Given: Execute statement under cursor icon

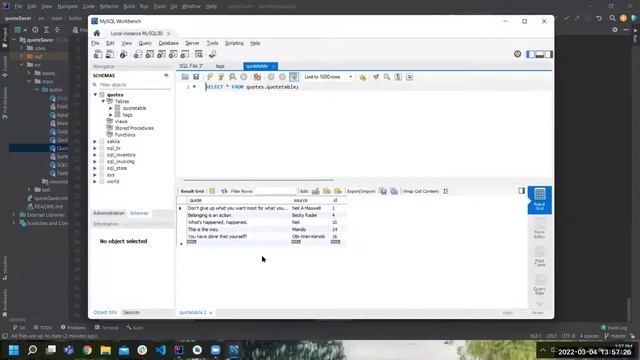Looking at the screenshot, I should (x=221, y=77).
